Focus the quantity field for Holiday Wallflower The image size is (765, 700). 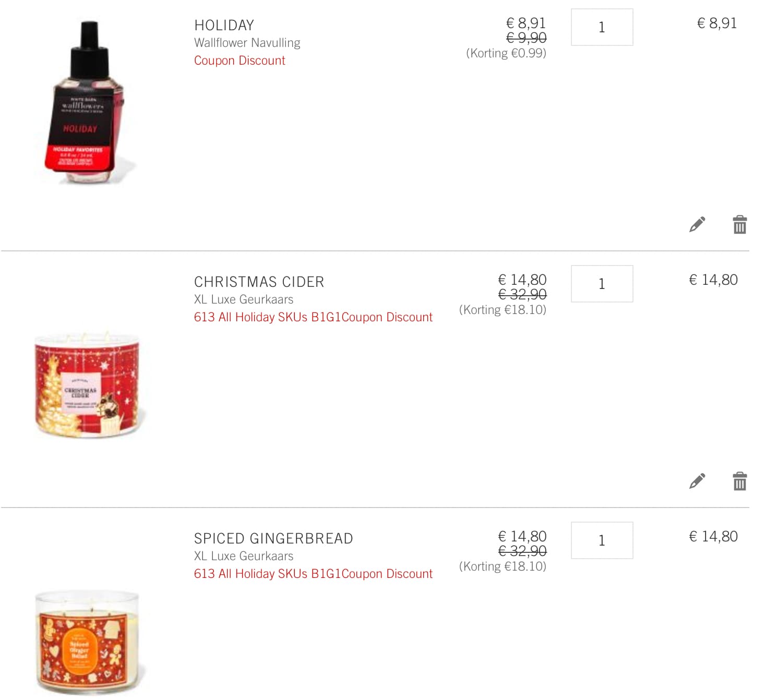(x=602, y=27)
